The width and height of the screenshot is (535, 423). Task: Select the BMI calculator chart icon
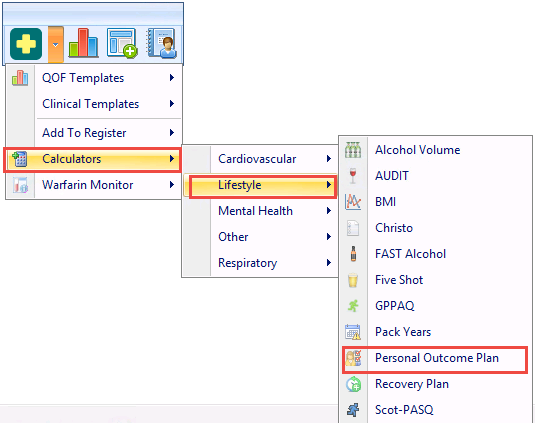[353, 202]
